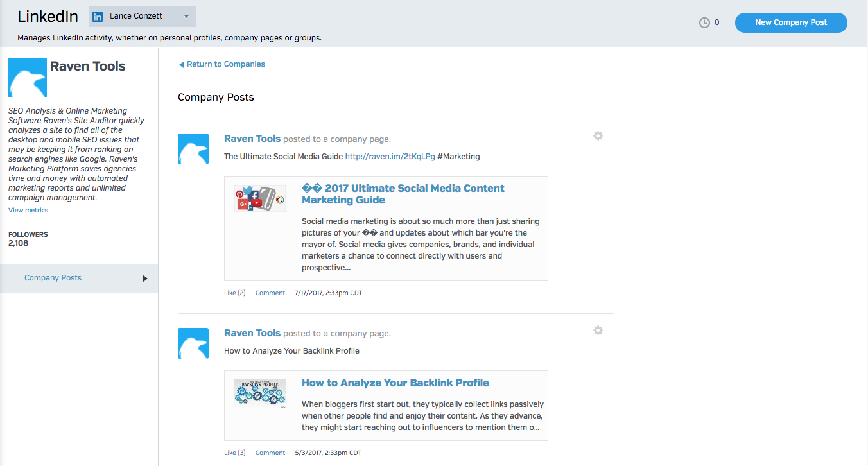Screen dimensions: 868x466
Task: Open the Backlink Profile article thumbnail
Action: (259, 393)
